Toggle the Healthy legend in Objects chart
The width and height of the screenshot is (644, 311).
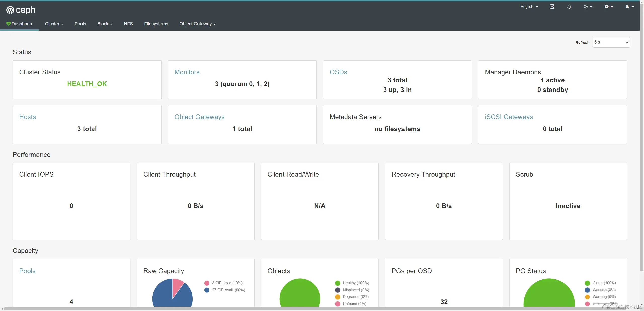pos(356,283)
